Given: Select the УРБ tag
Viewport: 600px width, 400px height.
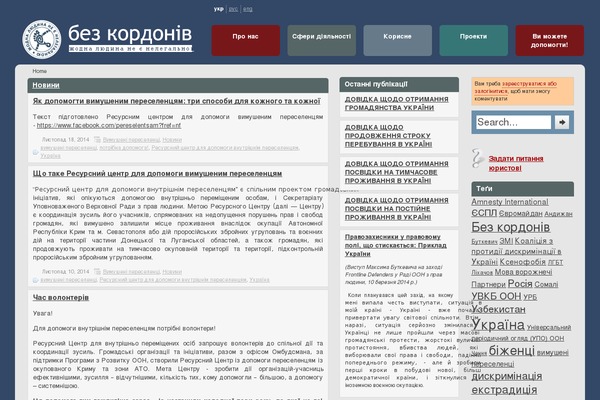Looking at the screenshot, I should (530, 297).
